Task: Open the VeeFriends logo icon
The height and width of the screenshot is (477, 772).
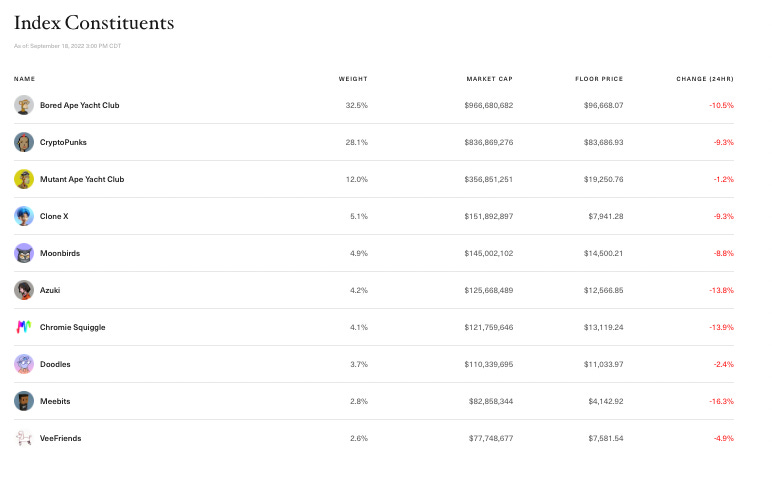Action: 24,438
